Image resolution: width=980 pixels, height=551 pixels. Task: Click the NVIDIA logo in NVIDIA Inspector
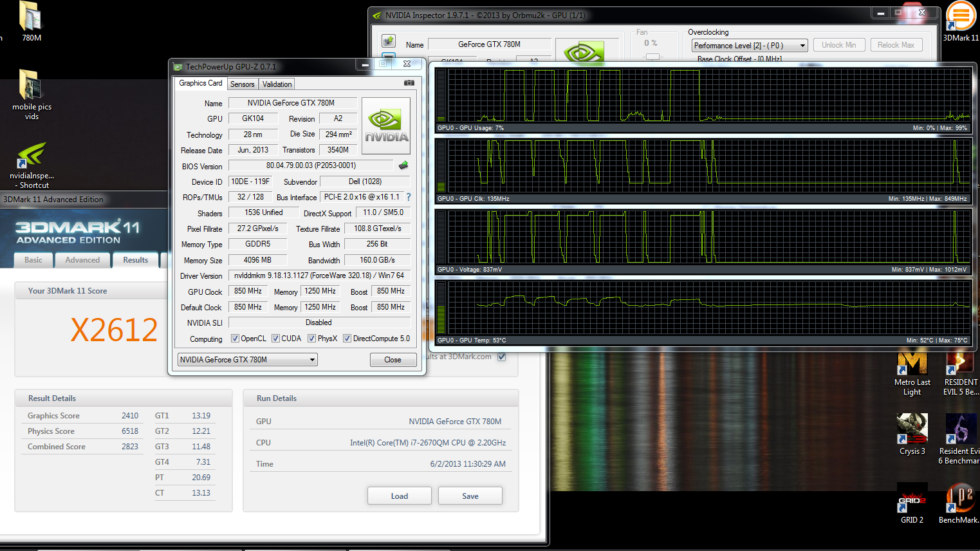(584, 51)
